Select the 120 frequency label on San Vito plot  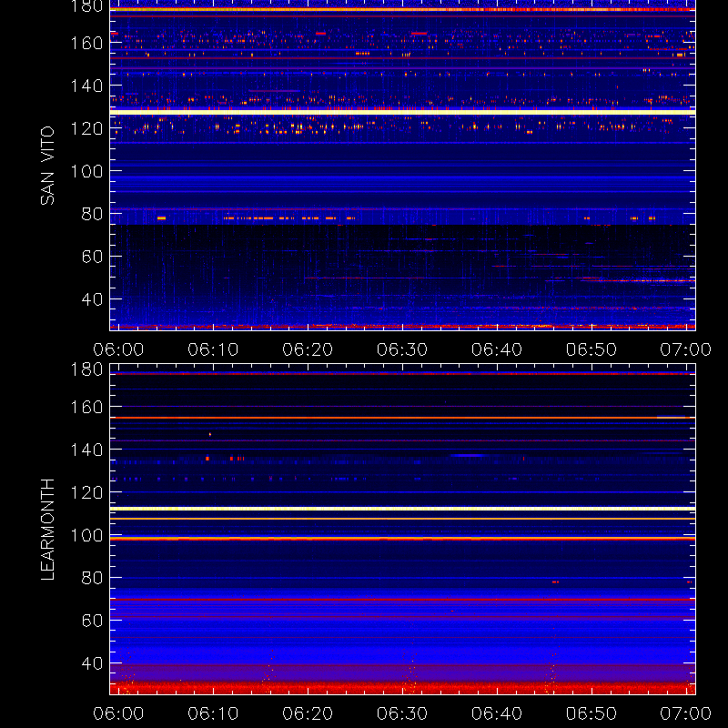[86, 128]
